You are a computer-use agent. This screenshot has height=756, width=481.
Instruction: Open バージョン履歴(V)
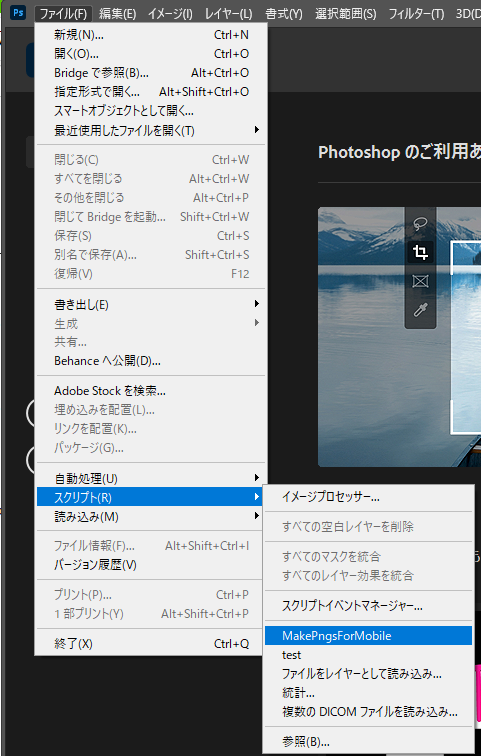point(151,565)
